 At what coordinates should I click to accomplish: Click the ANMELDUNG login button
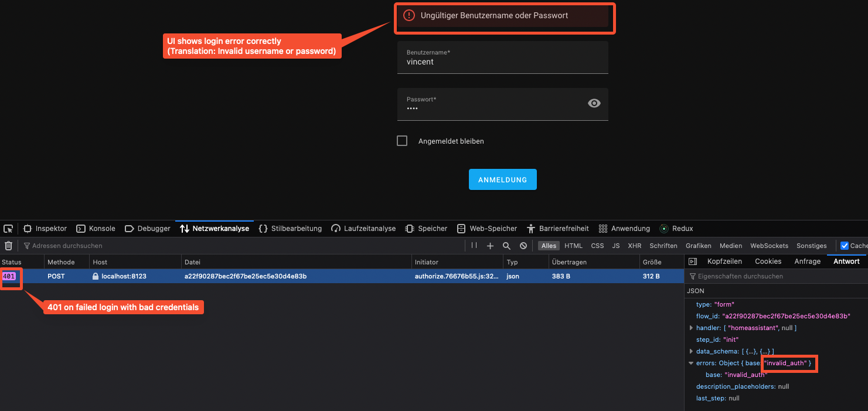click(503, 180)
